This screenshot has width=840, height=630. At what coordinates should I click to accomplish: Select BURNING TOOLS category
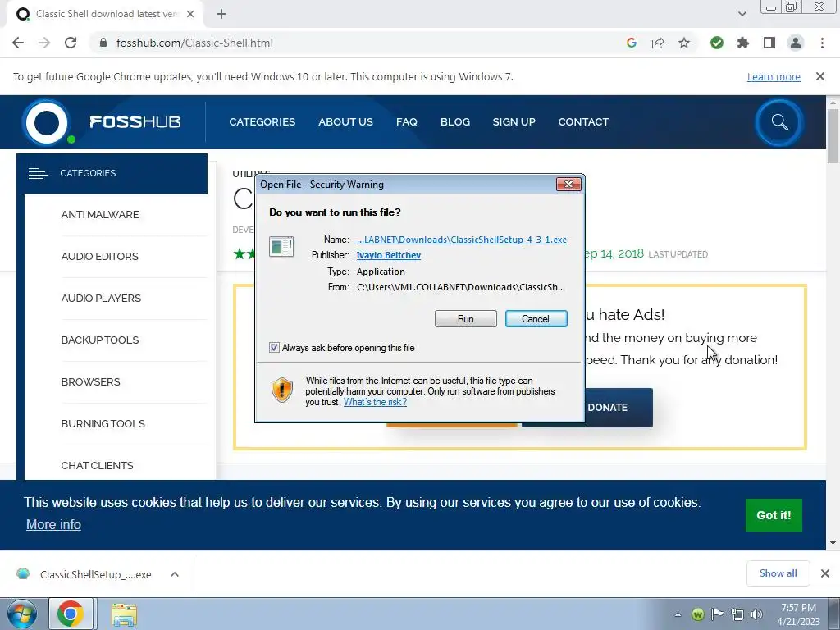click(103, 423)
